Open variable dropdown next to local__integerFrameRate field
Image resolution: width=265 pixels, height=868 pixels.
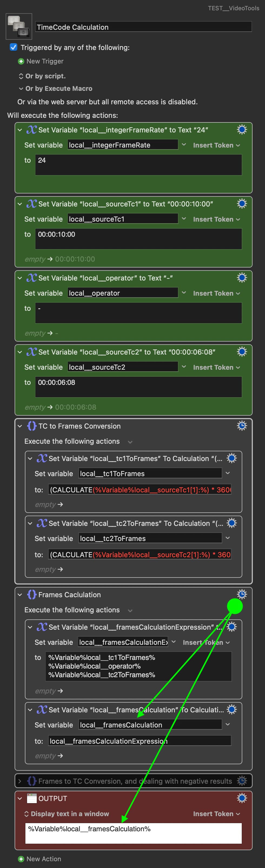[x=184, y=145]
